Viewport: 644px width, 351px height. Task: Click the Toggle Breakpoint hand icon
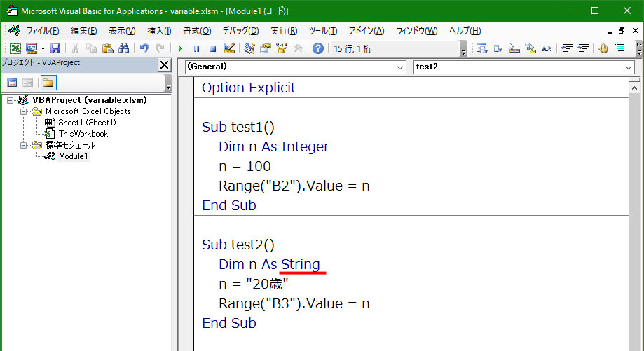coord(603,48)
